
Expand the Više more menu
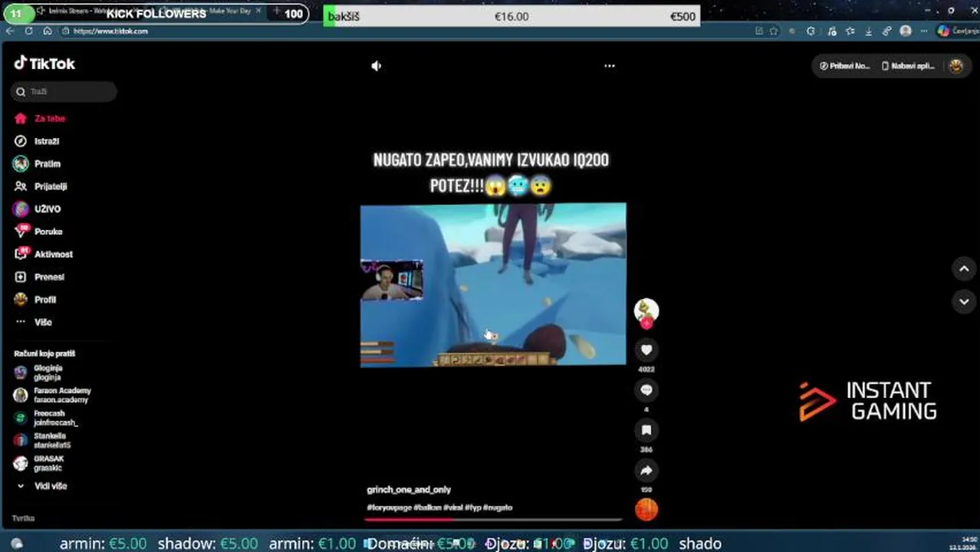point(33,322)
